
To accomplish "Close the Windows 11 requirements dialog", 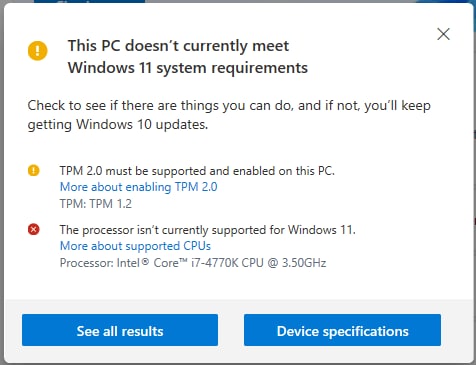I will [443, 34].
